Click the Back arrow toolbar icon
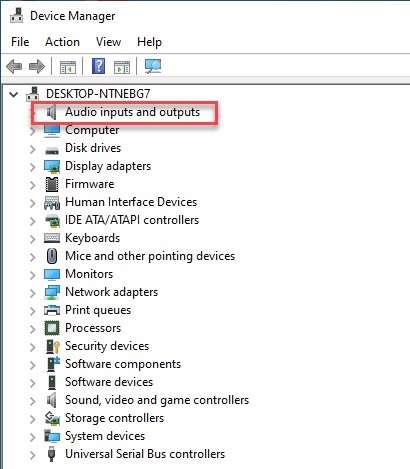 14,66
